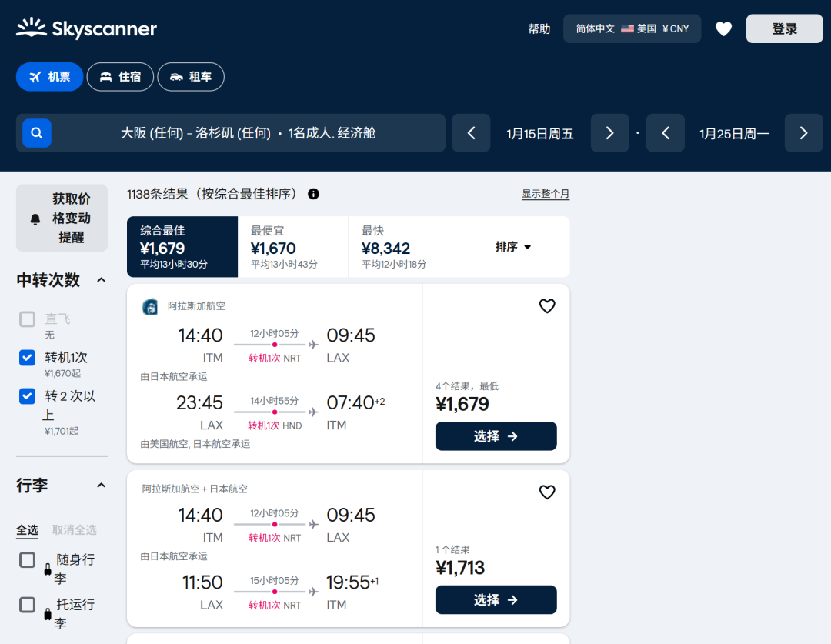Click the 转机1次 HND stop label
Screen dimensions: 831x644
[x=275, y=425]
